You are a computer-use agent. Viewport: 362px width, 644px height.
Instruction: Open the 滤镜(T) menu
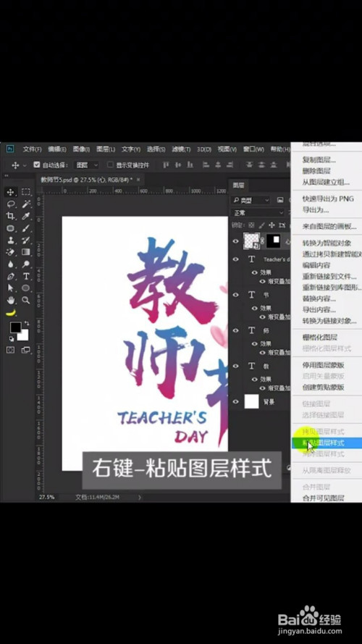pos(181,149)
